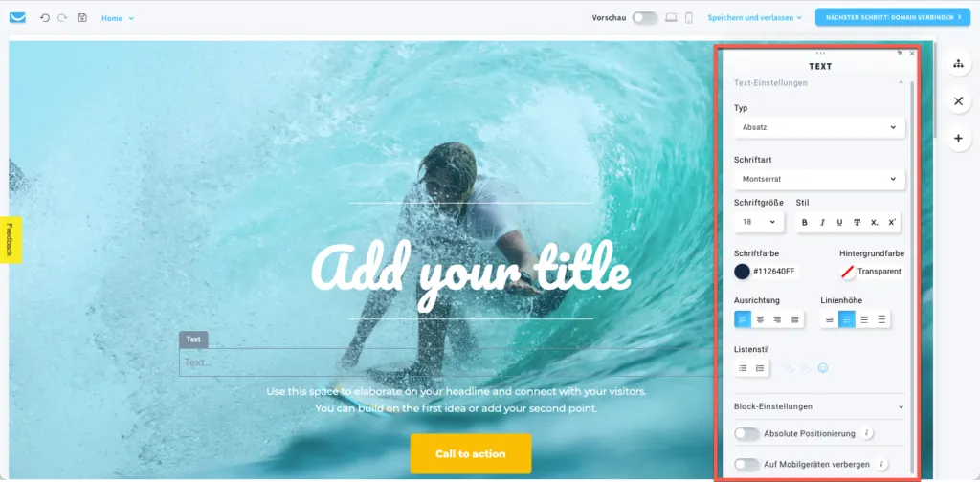980x482 pixels.
Task: Open the Typ dropdown showing Absatz
Action: click(x=819, y=127)
